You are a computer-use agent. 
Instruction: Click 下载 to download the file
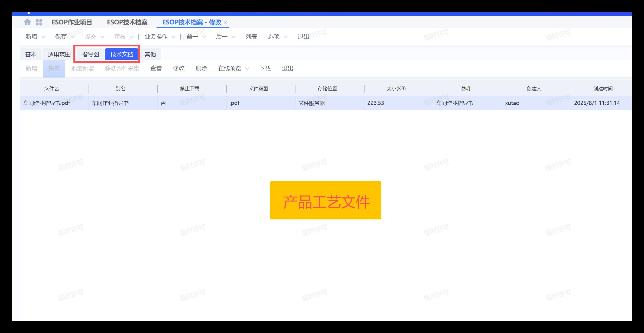pyautogui.click(x=265, y=68)
